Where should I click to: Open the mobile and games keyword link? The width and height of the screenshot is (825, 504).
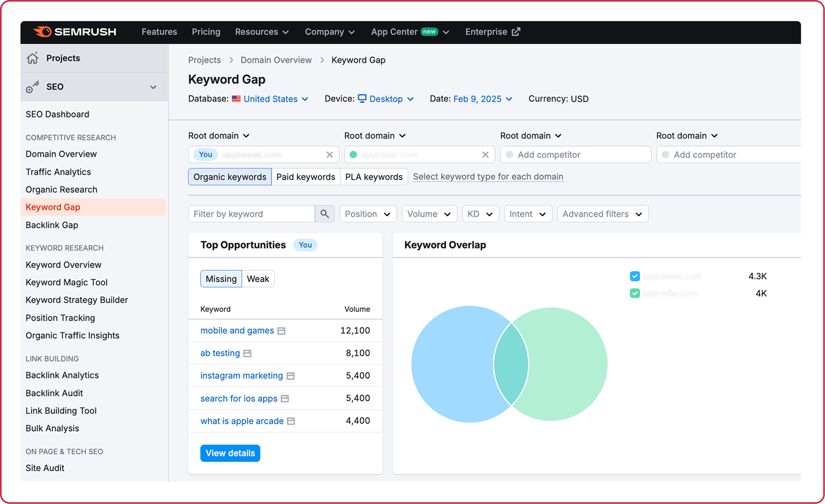[x=237, y=330]
